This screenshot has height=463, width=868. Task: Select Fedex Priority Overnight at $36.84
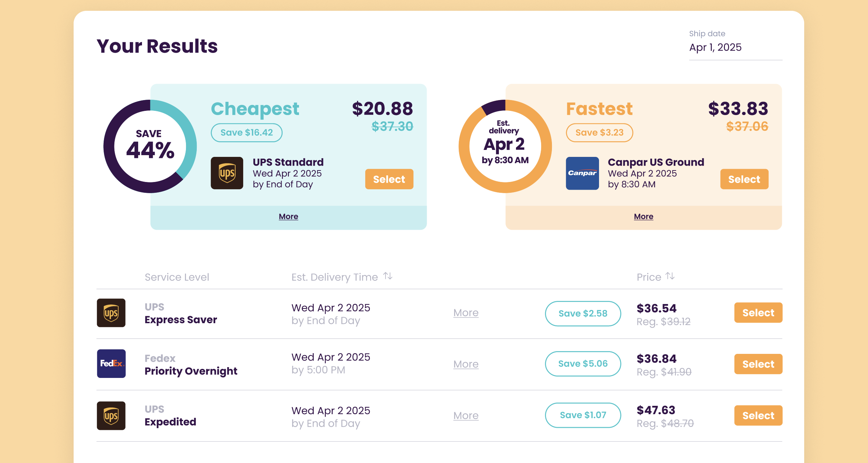point(758,364)
